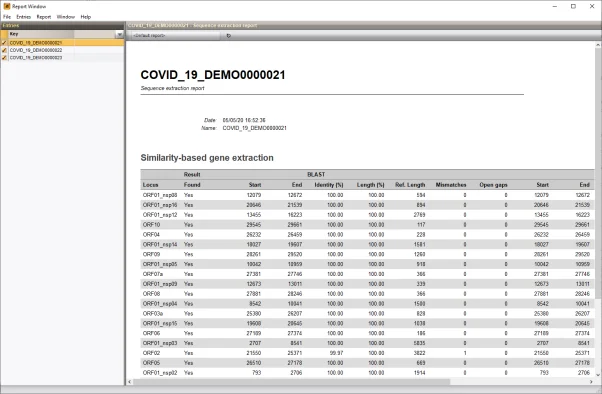Click the ORF08 locus cell
Screen dimensions: 602x394
[x=151, y=294]
